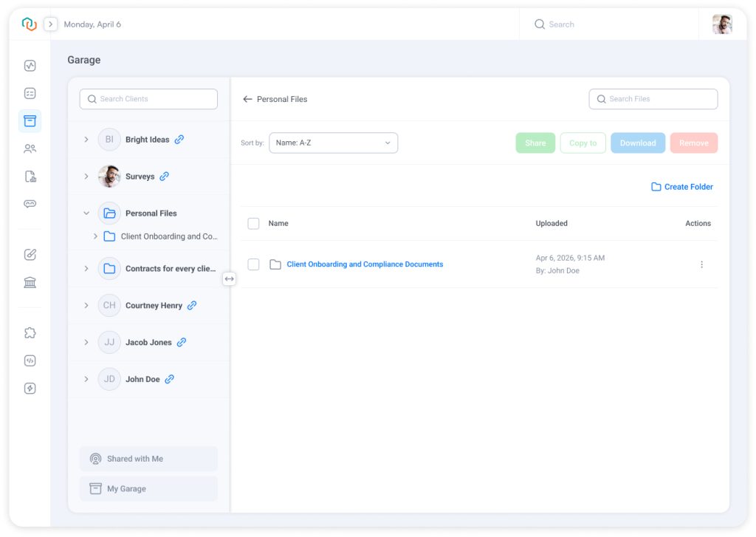Click the Copy to button
The height and width of the screenshot is (537, 756).
pos(583,143)
